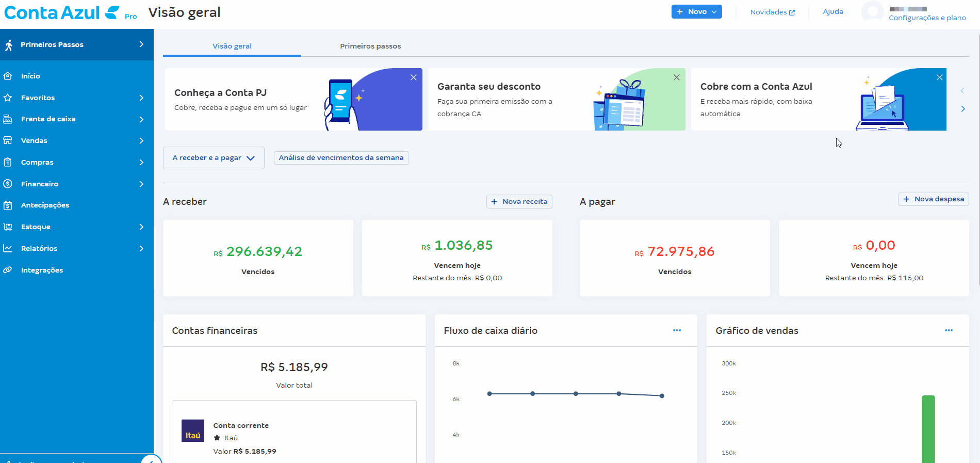The image size is (980, 463).
Task: Click the Conheça a Conta PJ banner
Action: [293, 99]
